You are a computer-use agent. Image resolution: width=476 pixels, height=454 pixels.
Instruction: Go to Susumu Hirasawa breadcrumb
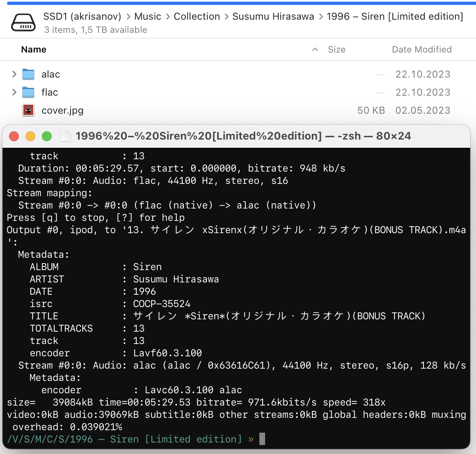tap(273, 16)
